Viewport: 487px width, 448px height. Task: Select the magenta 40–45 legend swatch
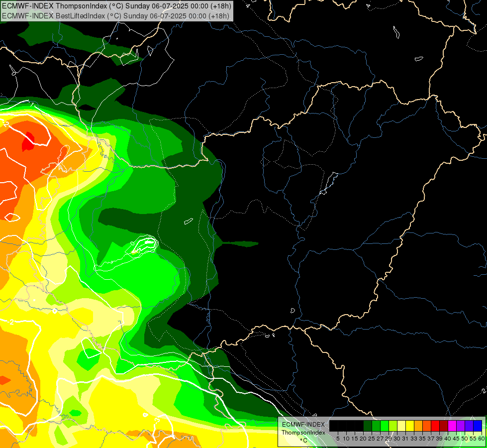coord(452,426)
